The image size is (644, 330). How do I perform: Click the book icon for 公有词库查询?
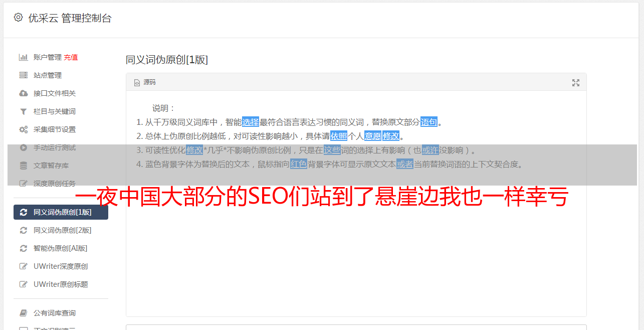pos(23,313)
